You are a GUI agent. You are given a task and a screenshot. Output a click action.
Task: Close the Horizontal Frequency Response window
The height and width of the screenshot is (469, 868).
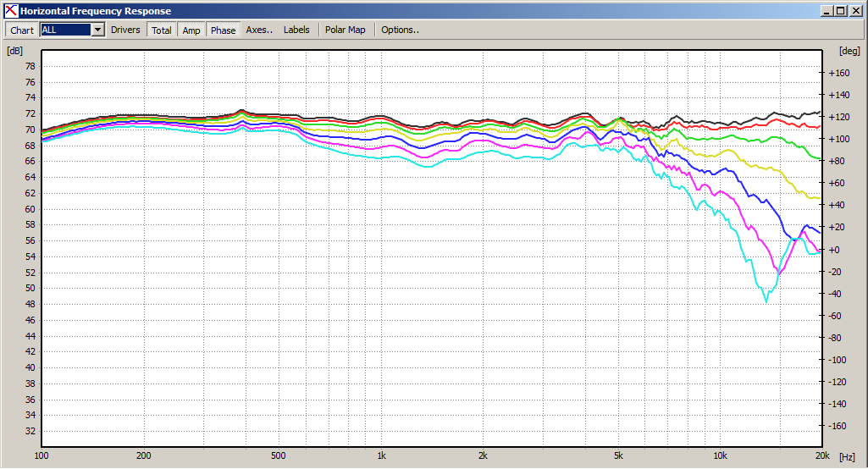(855, 10)
